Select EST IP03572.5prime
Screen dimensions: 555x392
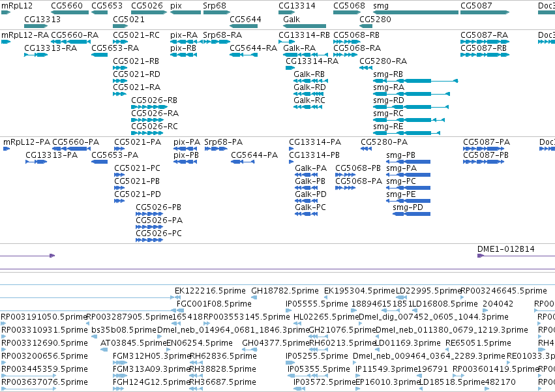(x=324, y=382)
